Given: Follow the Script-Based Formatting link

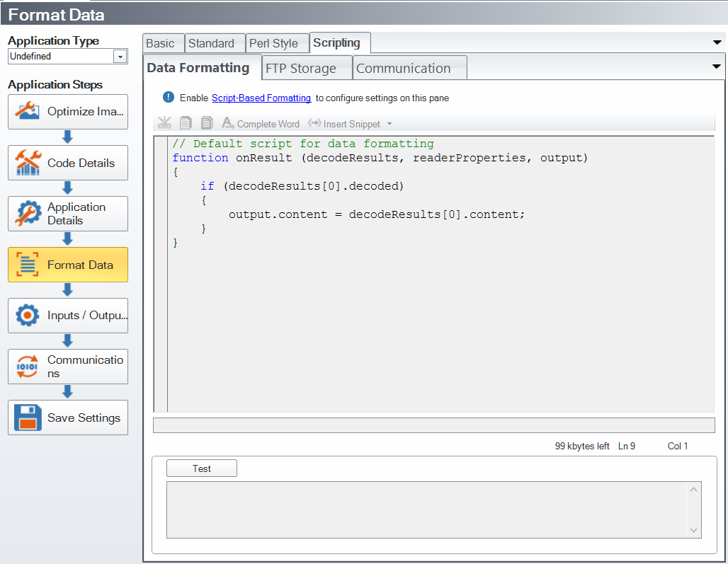Looking at the screenshot, I should [261, 98].
